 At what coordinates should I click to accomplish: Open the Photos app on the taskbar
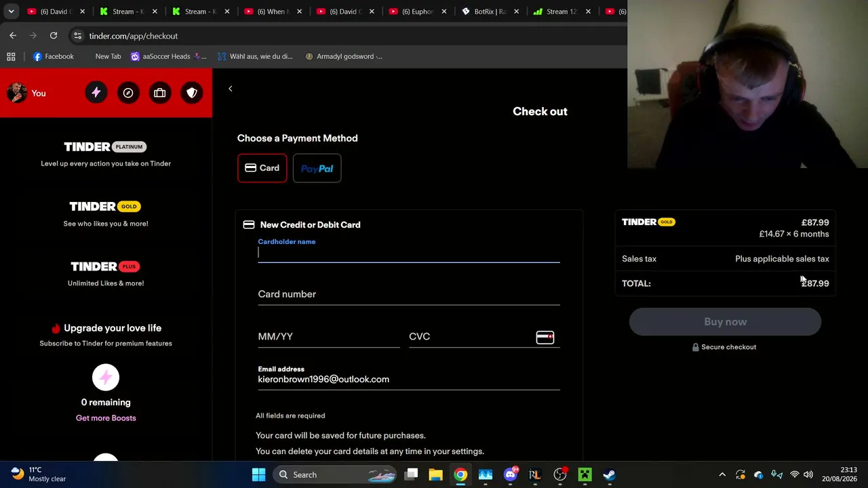point(486,474)
